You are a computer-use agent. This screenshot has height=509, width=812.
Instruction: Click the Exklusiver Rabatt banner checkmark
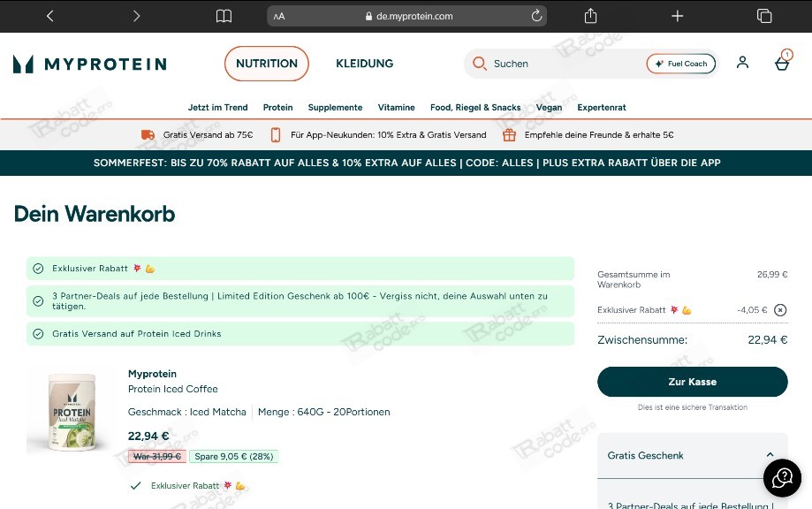coord(38,269)
